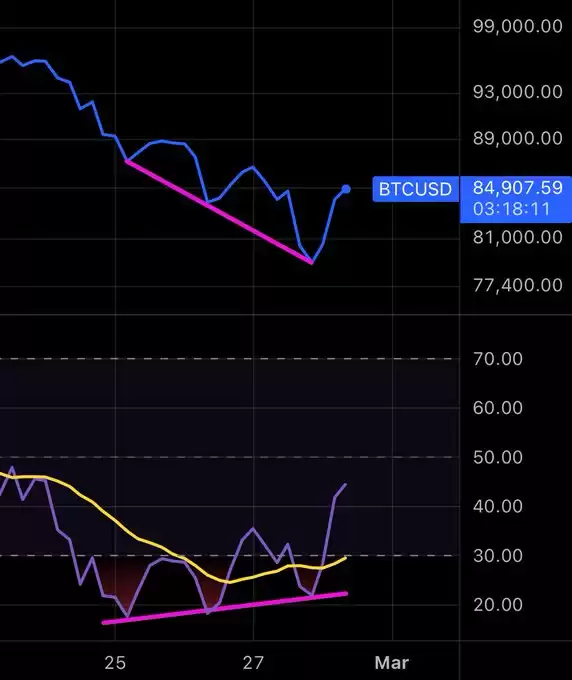Select the magenta trendline on the price chart
The width and height of the screenshot is (572, 680).
(219, 212)
